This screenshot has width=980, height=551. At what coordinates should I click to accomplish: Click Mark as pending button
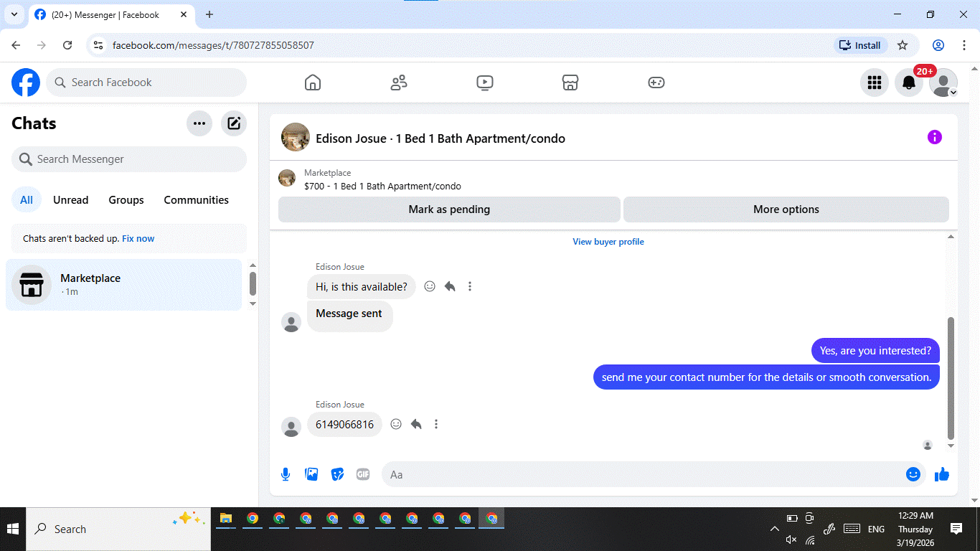point(449,209)
